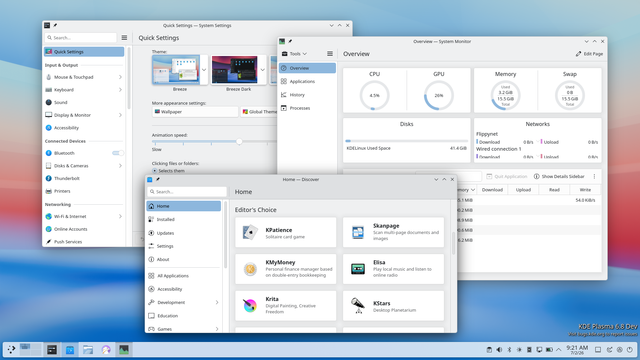Select Overview page in System Monitor
This screenshot has width=640, height=360.
click(x=307, y=68)
